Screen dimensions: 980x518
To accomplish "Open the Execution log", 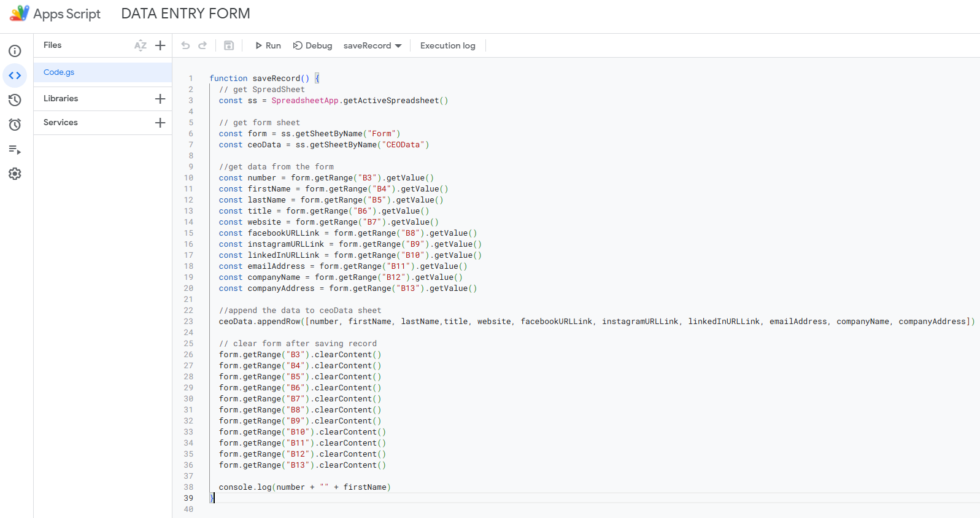I will tap(447, 45).
